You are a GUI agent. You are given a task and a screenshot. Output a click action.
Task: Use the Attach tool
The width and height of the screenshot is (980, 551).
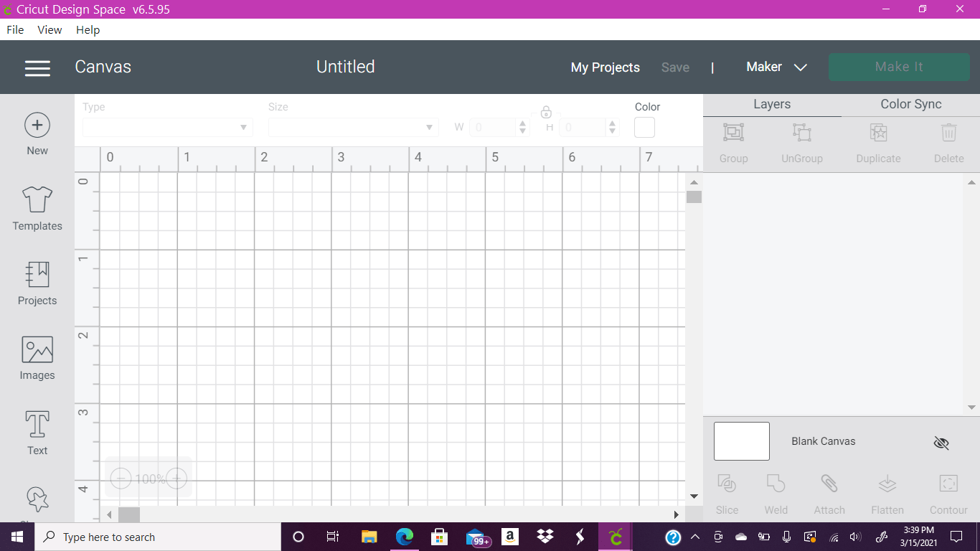[x=829, y=493]
